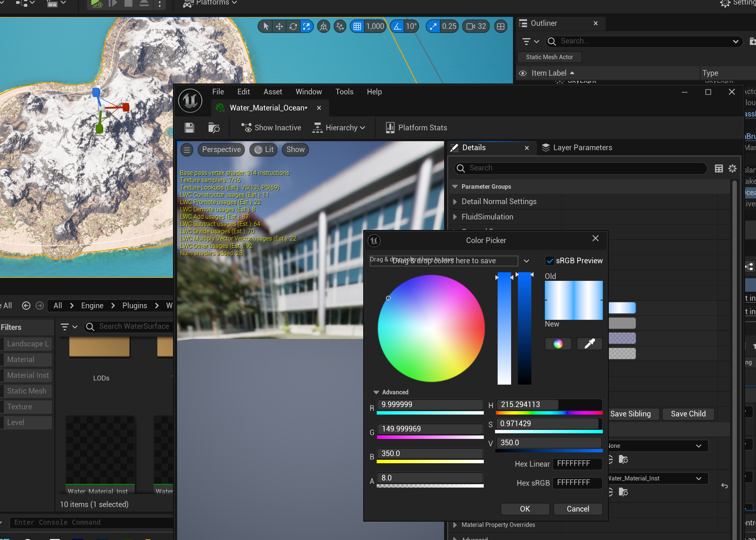Open Details panel settings gear
Screen dimensions: 756x540
(x=732, y=169)
